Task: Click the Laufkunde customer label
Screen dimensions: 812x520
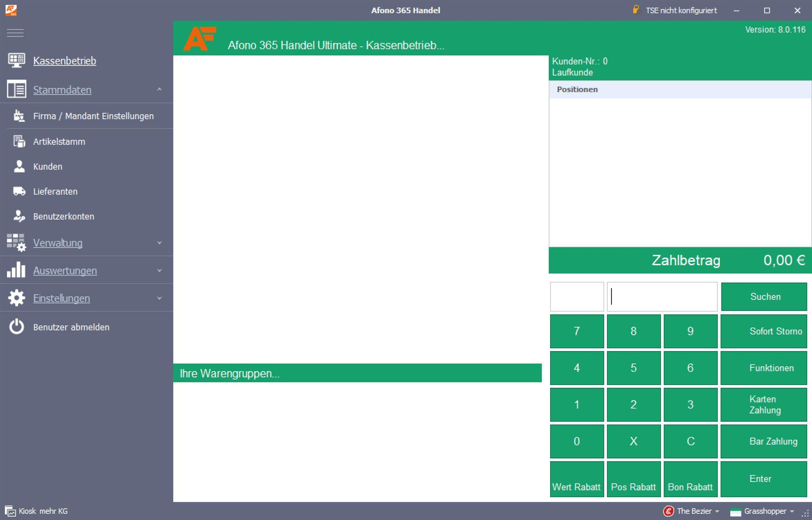Action: (x=572, y=72)
